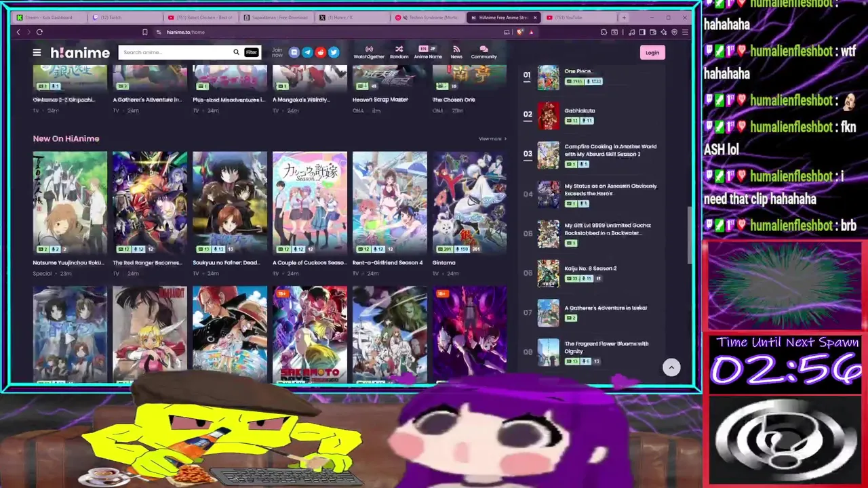Switch to the Robot Chicken YouTube tab
The width and height of the screenshot is (868, 488).
tap(201, 17)
